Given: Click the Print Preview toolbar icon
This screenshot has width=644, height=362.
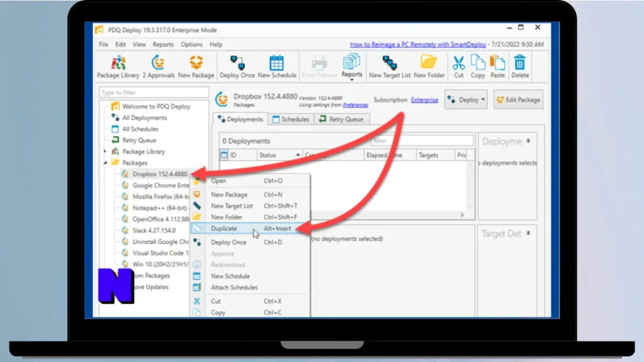Looking at the screenshot, I should coord(319,67).
